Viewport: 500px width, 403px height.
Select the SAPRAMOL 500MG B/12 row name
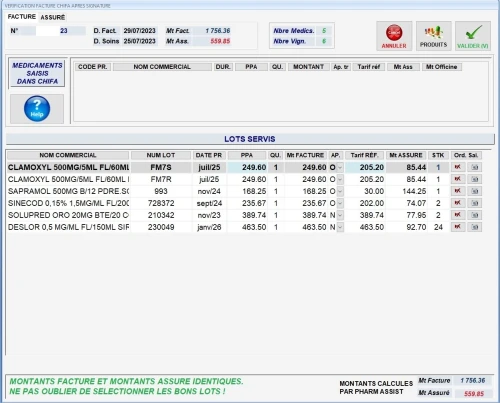coord(68,191)
